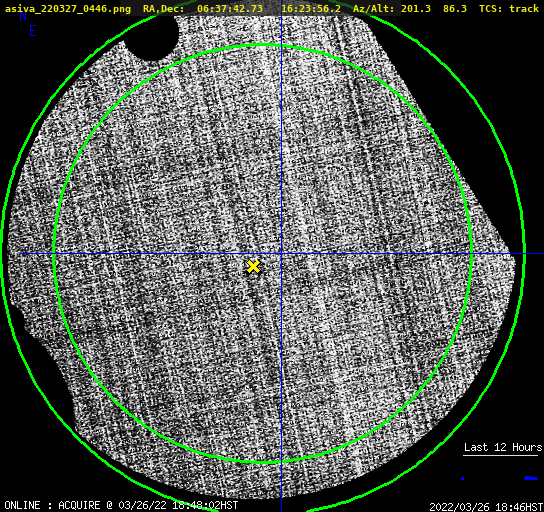Viewport: 544px width, 512px height.
Task: Click the RA value 06:37:42.73
Action: pos(230,8)
